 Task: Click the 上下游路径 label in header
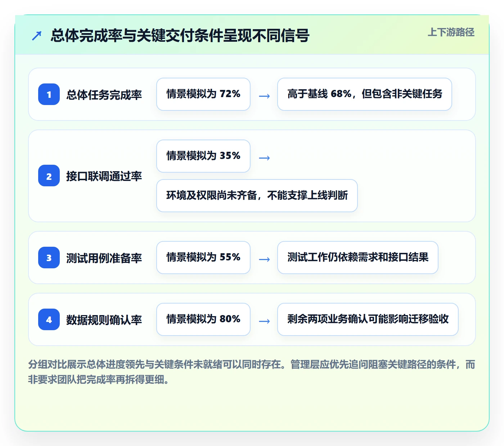pyautogui.click(x=451, y=32)
